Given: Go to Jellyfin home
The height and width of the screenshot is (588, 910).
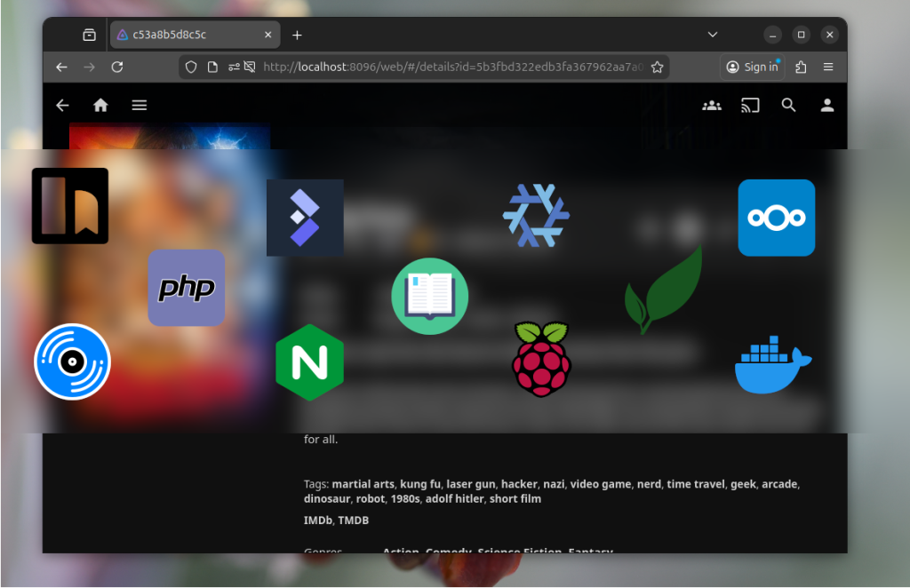Looking at the screenshot, I should [x=100, y=105].
